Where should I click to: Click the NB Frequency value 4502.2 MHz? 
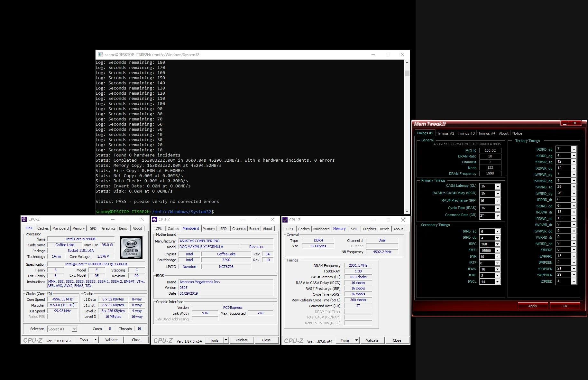(x=382, y=252)
